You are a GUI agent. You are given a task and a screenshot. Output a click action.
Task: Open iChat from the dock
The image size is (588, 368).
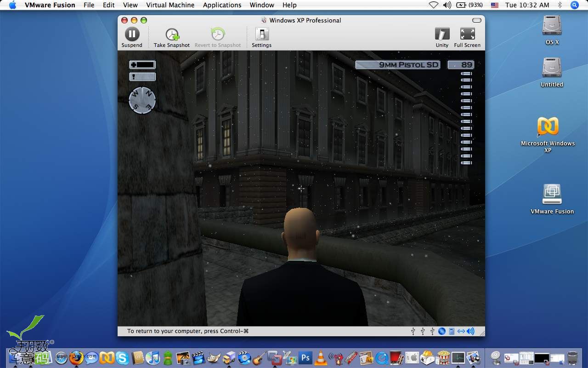pyautogui.click(x=91, y=357)
